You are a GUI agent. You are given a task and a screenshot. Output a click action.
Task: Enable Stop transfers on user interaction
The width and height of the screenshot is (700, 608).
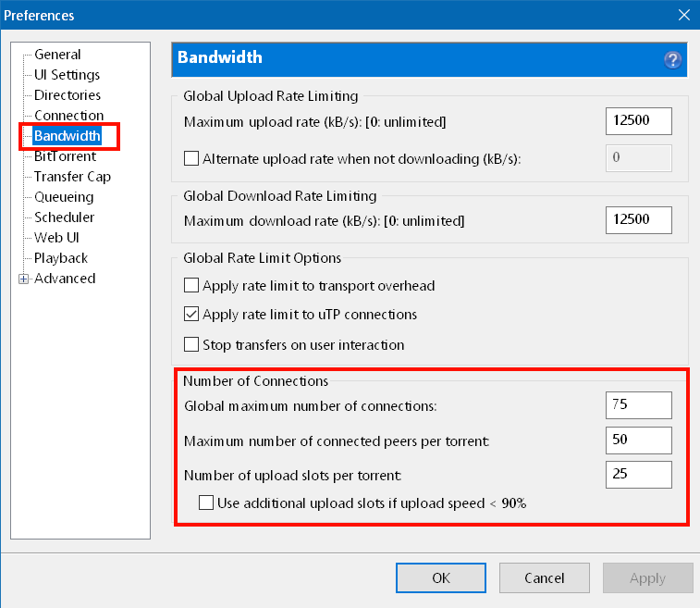click(191, 344)
